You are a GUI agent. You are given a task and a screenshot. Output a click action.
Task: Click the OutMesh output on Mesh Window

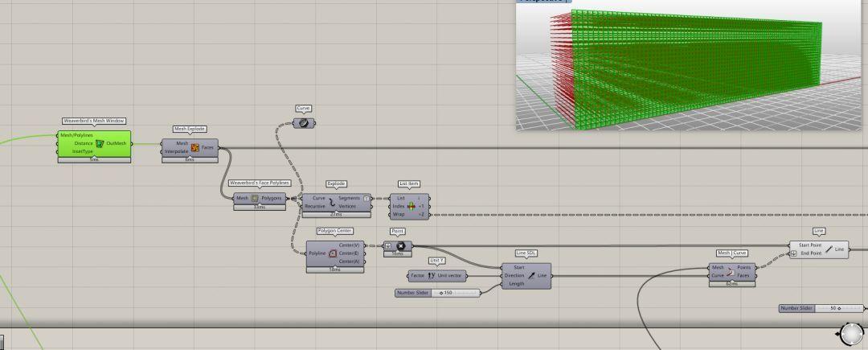pyautogui.click(x=117, y=143)
